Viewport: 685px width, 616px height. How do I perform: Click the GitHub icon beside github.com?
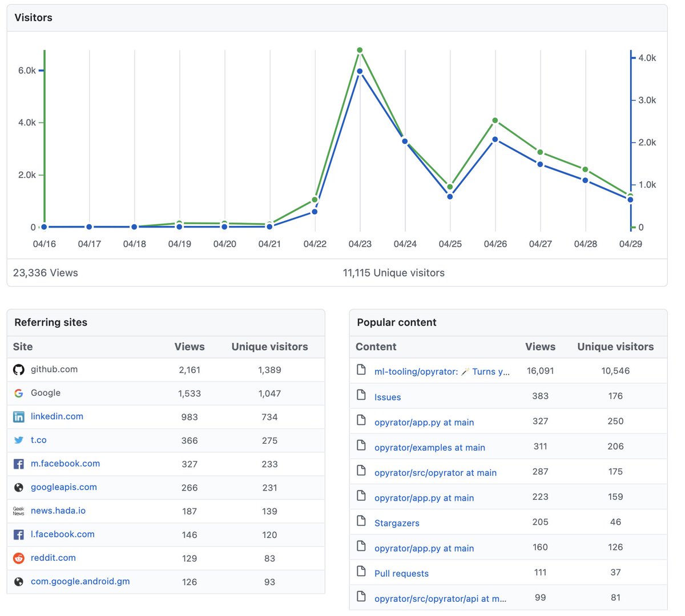[x=19, y=370]
